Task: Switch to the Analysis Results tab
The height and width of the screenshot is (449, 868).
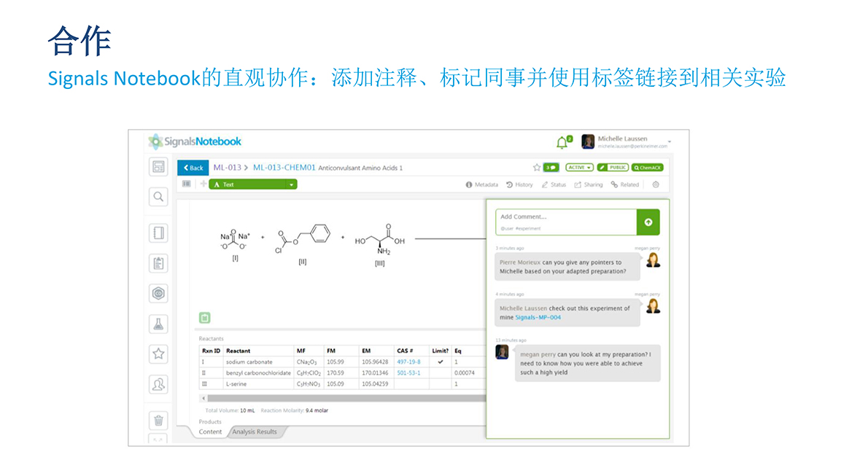Action: tap(255, 432)
